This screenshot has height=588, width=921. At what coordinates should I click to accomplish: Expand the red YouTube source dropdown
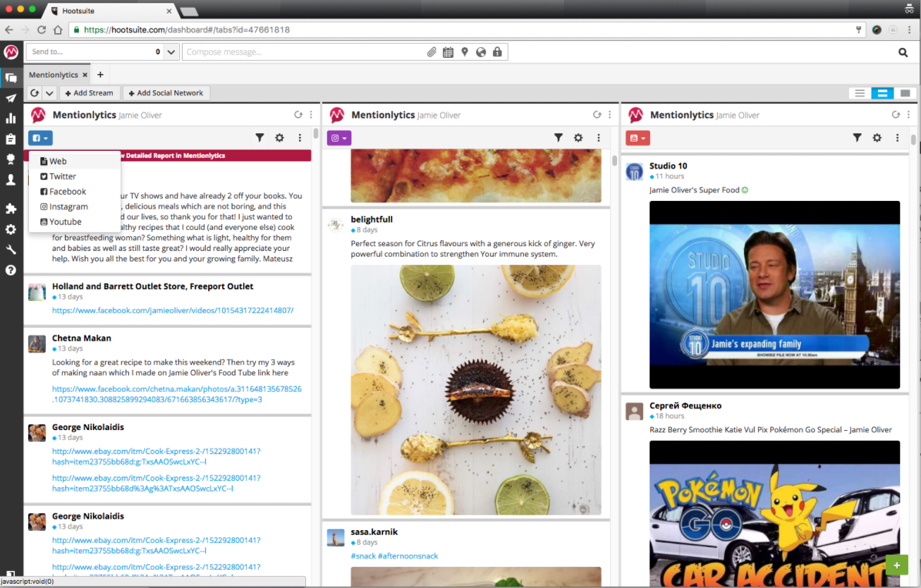pyautogui.click(x=638, y=138)
